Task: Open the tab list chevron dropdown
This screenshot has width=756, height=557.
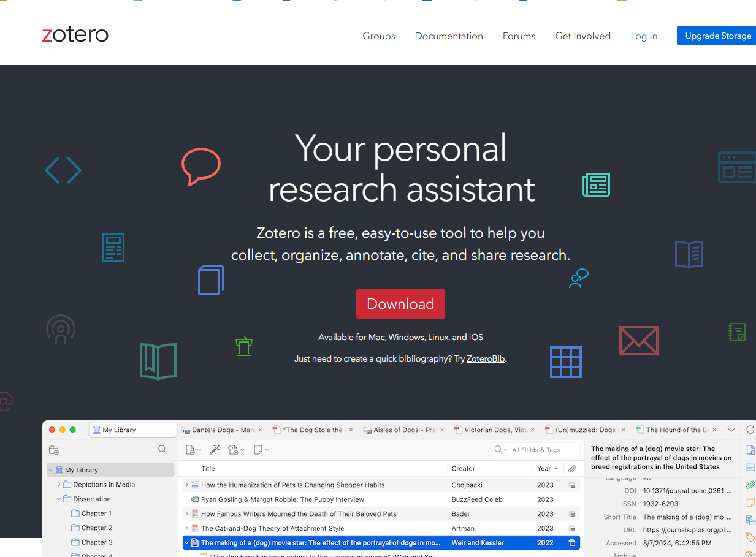Action: point(731,430)
